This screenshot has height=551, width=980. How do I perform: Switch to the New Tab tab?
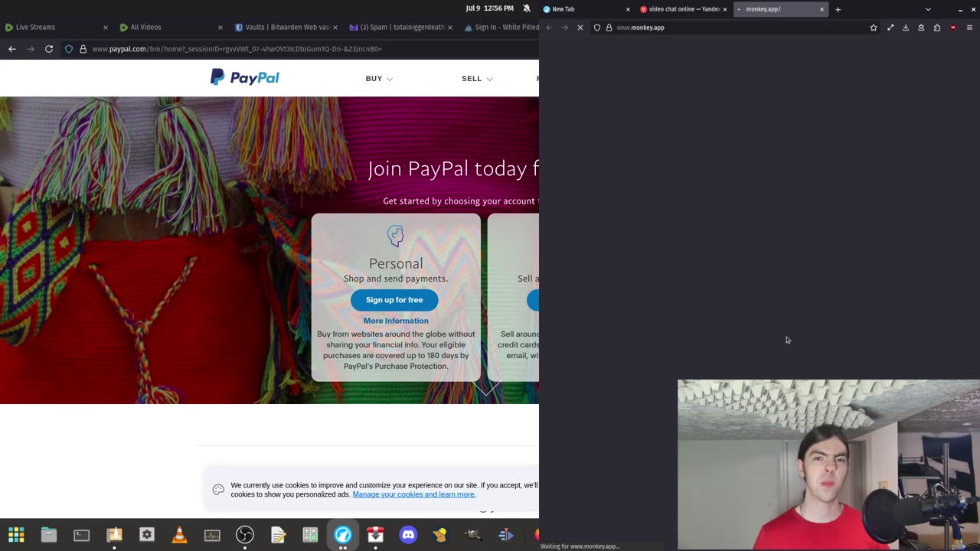[x=586, y=9]
